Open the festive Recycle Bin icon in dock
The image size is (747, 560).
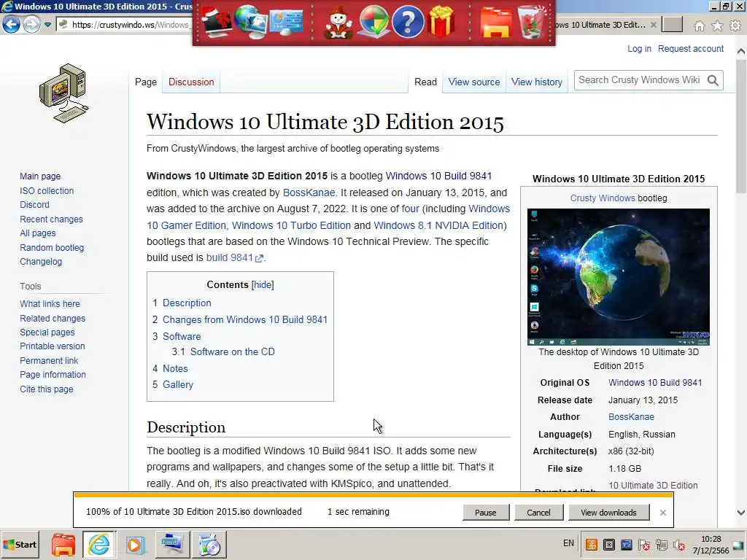(x=531, y=22)
